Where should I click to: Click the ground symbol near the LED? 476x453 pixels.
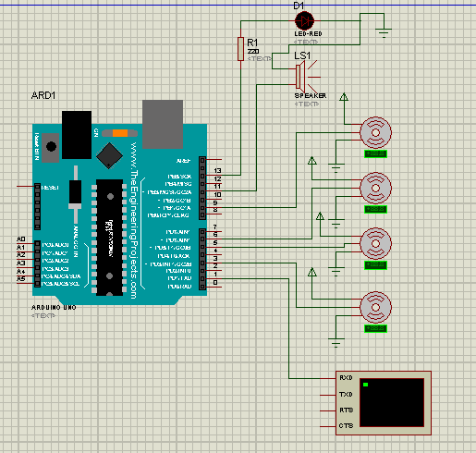(x=384, y=32)
